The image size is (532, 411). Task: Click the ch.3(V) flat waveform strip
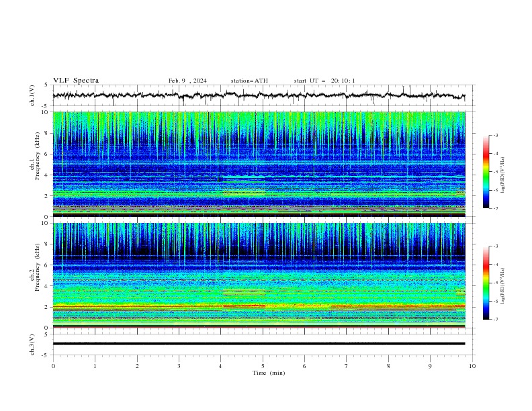(259, 344)
